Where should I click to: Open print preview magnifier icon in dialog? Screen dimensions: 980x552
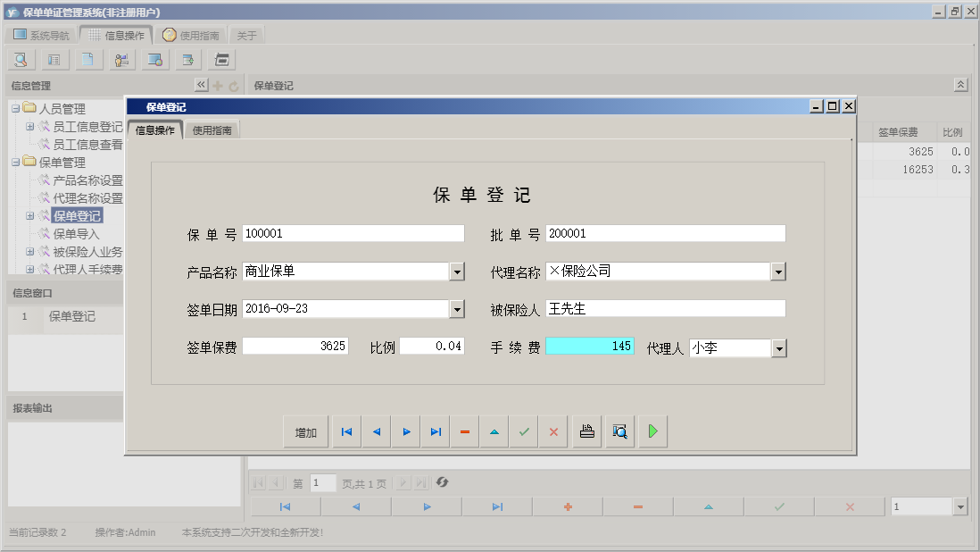[619, 432]
